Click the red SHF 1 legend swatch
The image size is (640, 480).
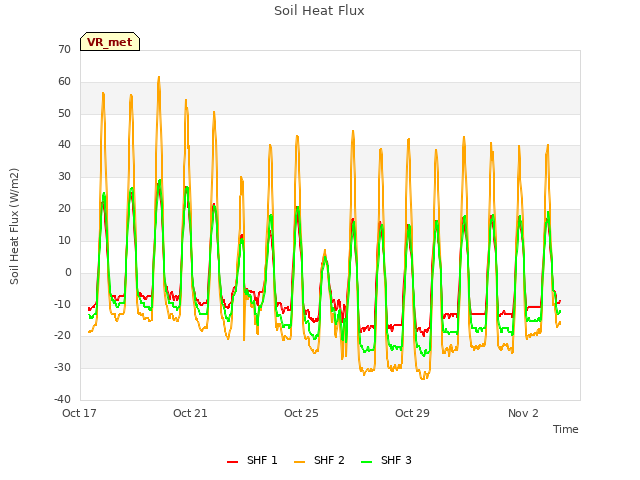click(x=233, y=462)
